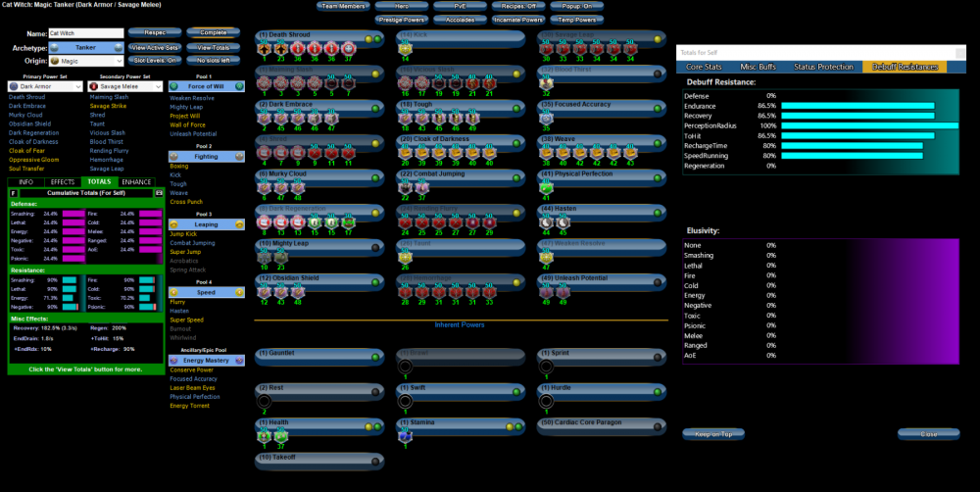
Task: Click the Name input field containing Cat Witch
Action: pos(85,33)
